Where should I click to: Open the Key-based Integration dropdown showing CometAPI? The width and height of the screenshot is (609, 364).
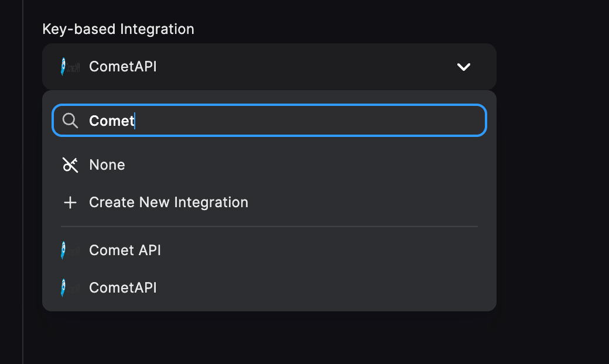(269, 67)
